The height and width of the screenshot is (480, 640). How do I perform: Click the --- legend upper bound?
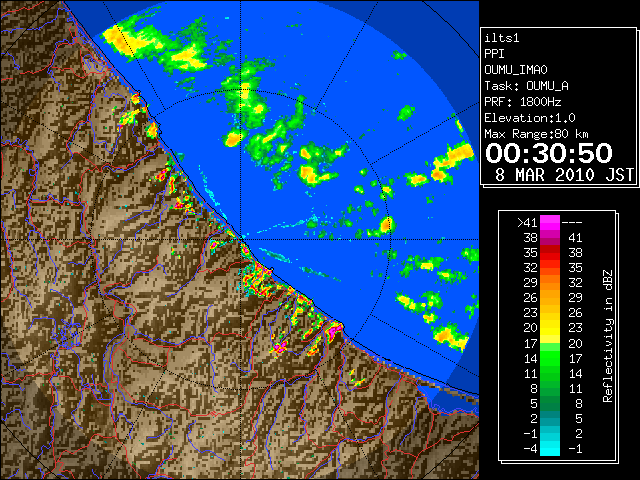pyautogui.click(x=572, y=223)
